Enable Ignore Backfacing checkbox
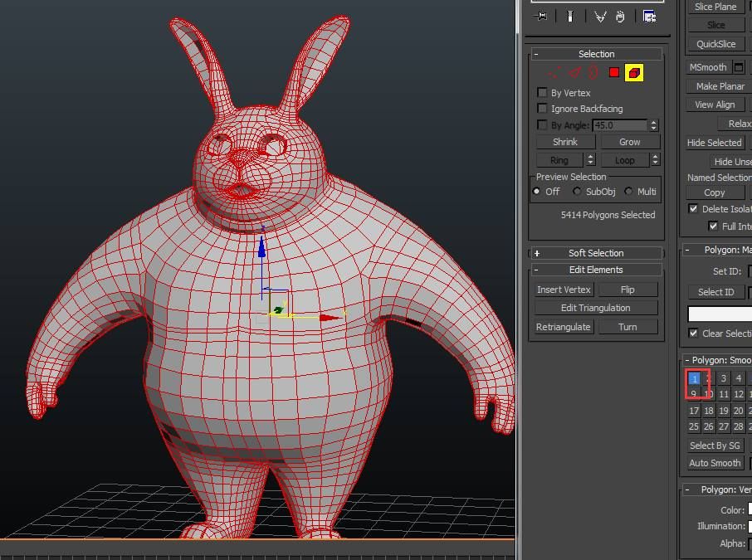Screen dimensions: 752x560 pyautogui.click(x=542, y=109)
